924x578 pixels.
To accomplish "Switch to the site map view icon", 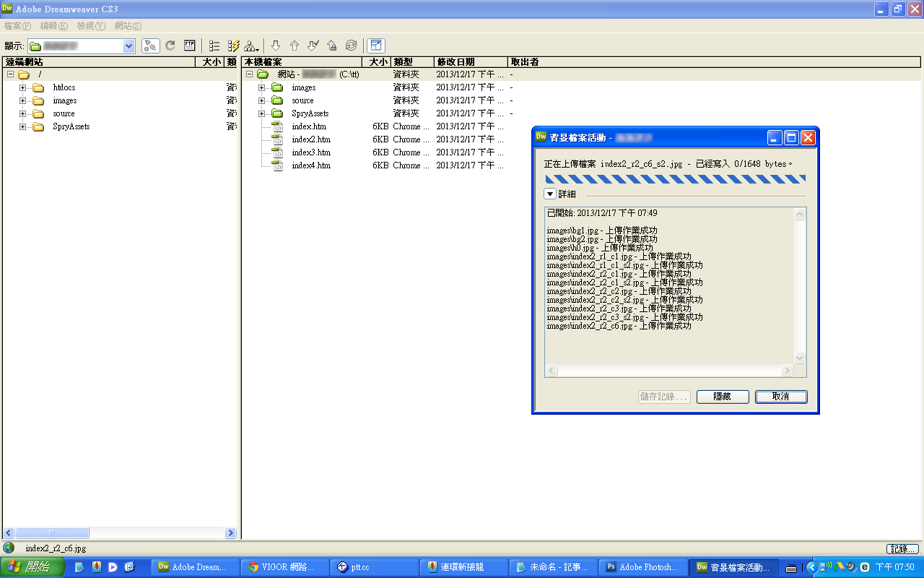I will [x=252, y=46].
